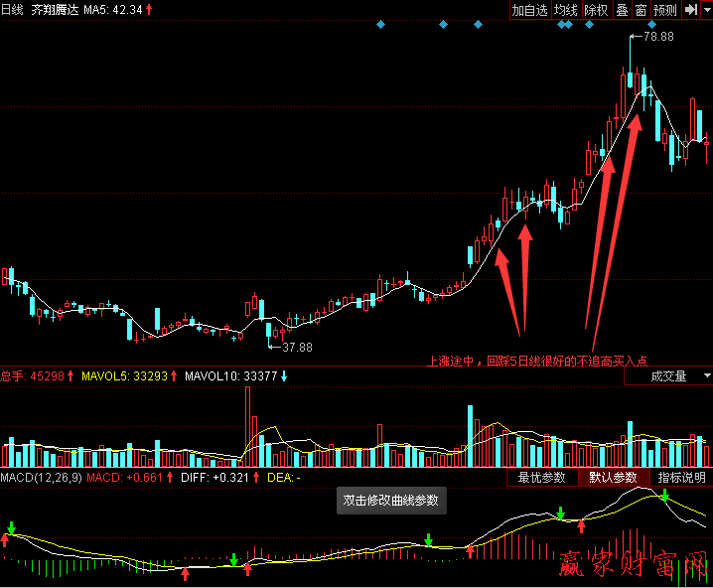
Task: Toggle the 叠 overlay option
Action: 622,10
